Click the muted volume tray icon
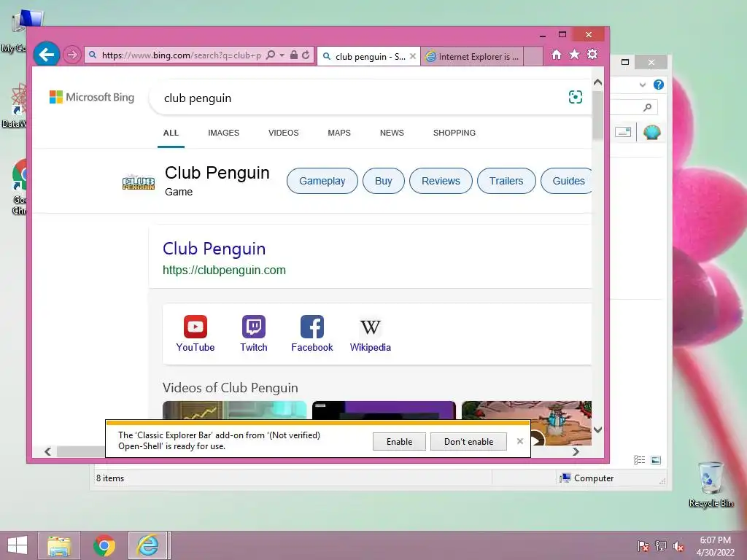 coord(678,546)
